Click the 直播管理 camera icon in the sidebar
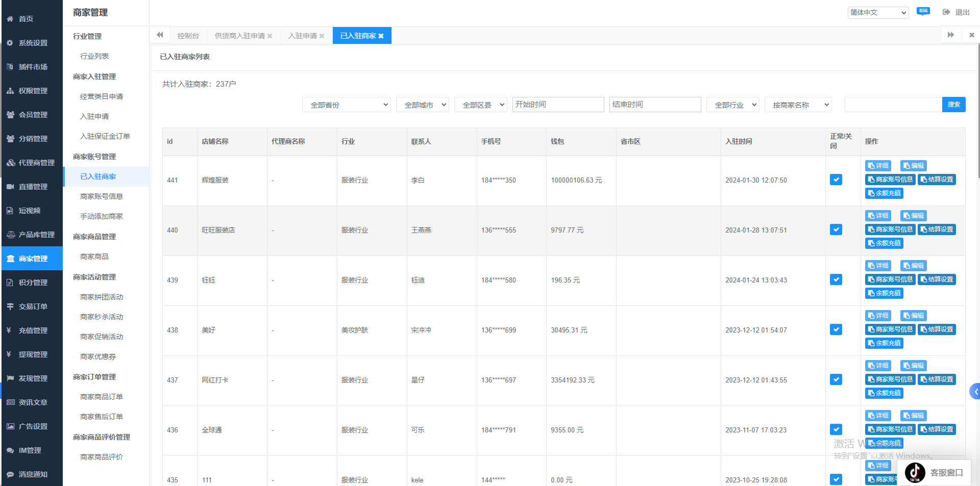The height and width of the screenshot is (486, 980). 10,187
